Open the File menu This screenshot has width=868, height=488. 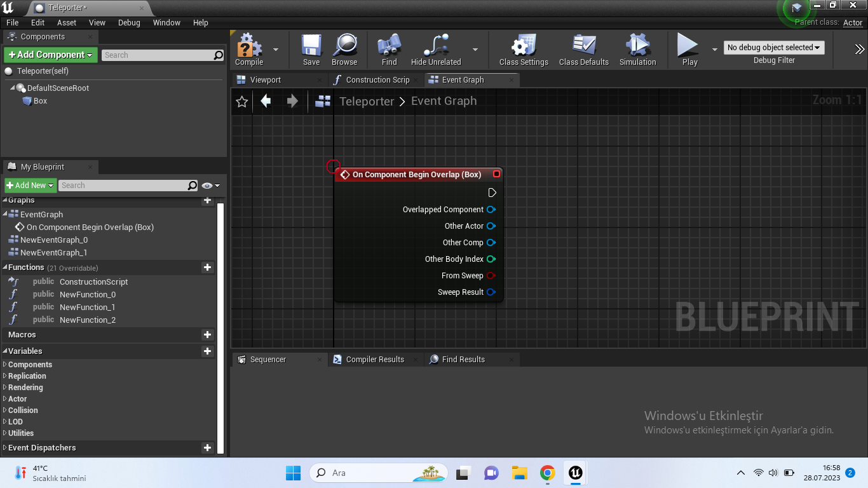pos(13,23)
